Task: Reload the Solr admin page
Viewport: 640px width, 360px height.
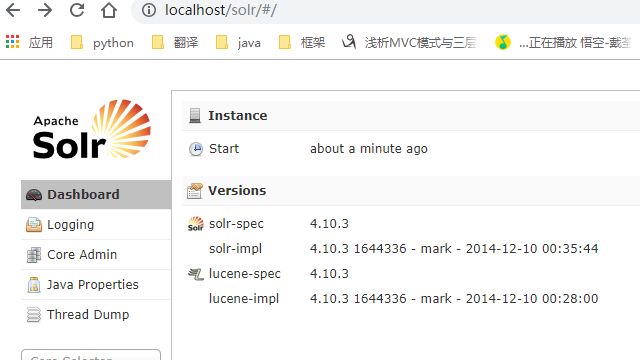Action: 77,10
